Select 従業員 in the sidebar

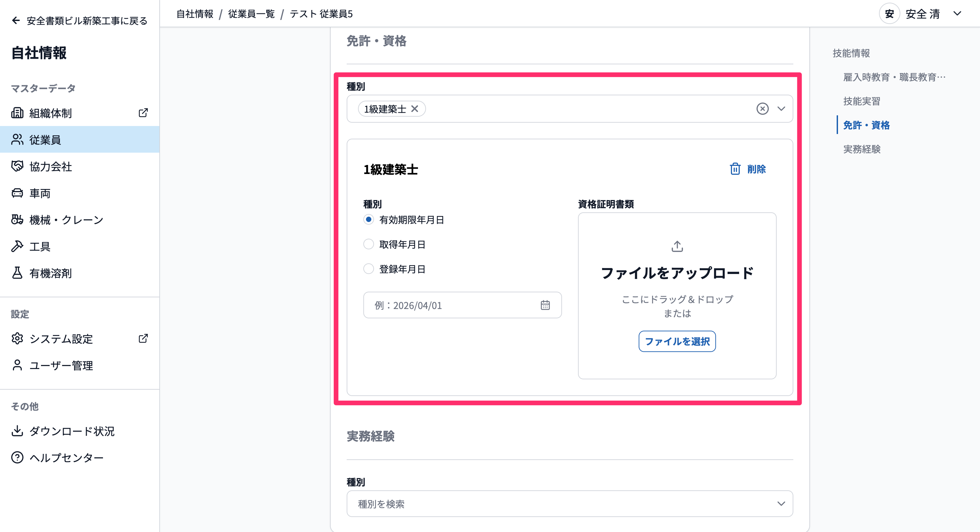click(80, 140)
